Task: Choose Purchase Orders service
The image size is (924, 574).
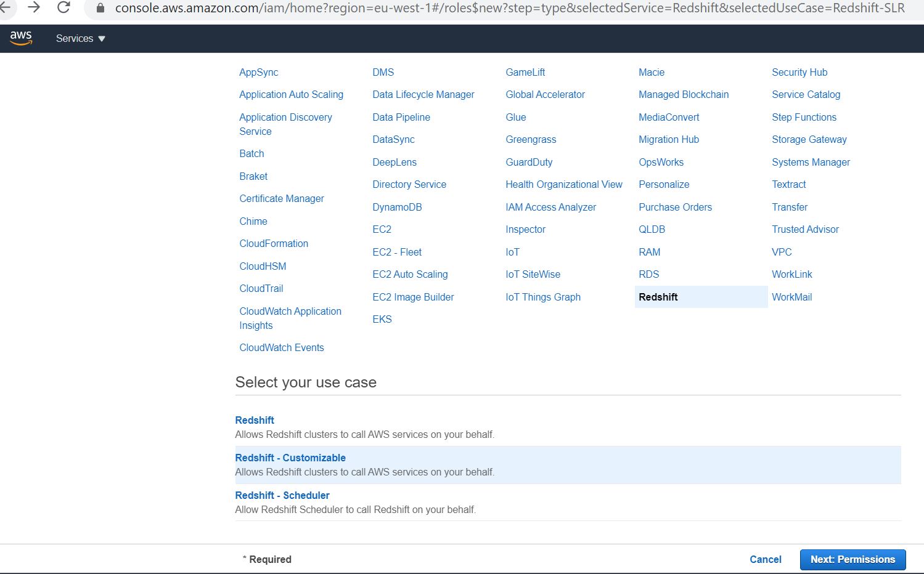Action: point(675,207)
